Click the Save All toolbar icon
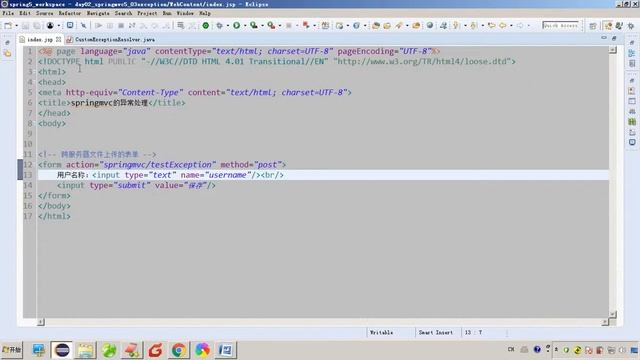This screenshot has width=640, height=360. coord(36,25)
